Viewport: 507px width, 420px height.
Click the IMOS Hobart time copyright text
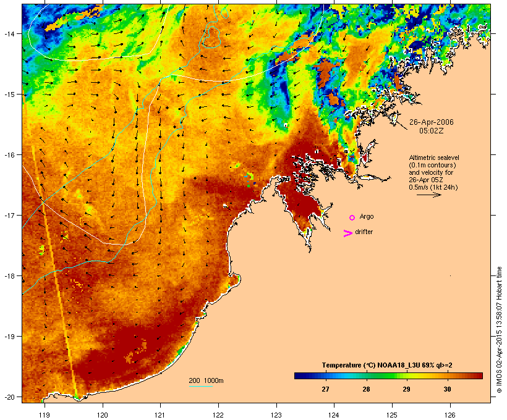(499, 330)
